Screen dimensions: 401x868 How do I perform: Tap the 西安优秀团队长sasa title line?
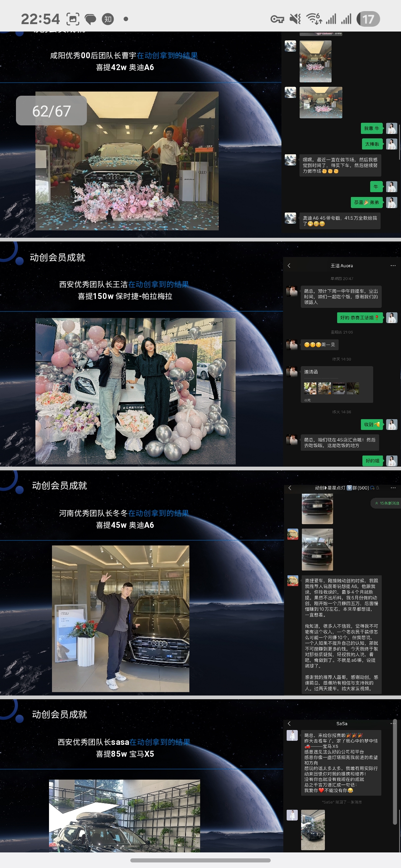coord(124,742)
